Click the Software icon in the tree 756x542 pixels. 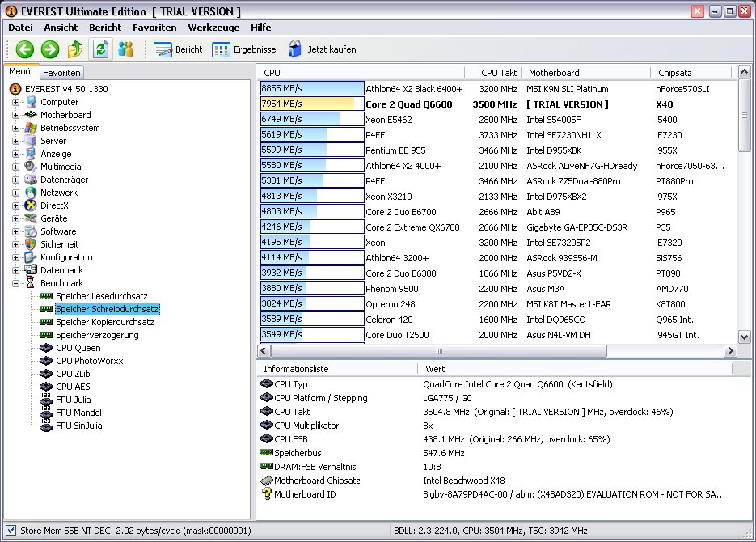point(31,231)
